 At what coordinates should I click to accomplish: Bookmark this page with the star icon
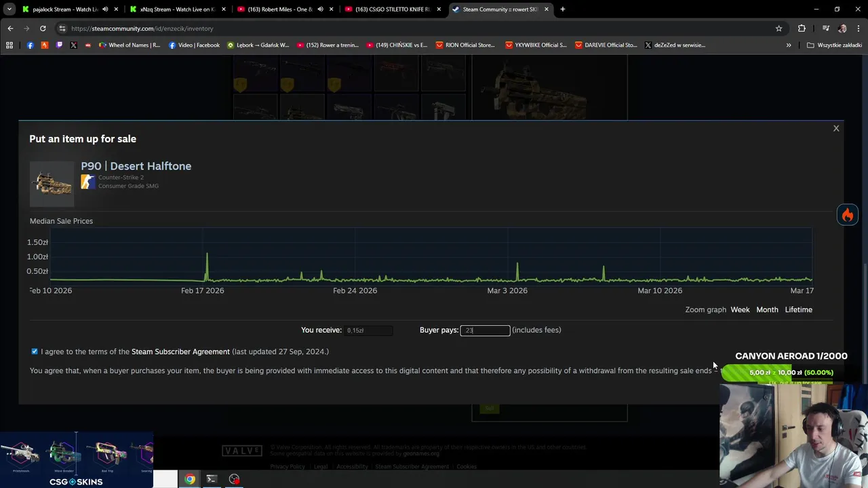click(778, 28)
